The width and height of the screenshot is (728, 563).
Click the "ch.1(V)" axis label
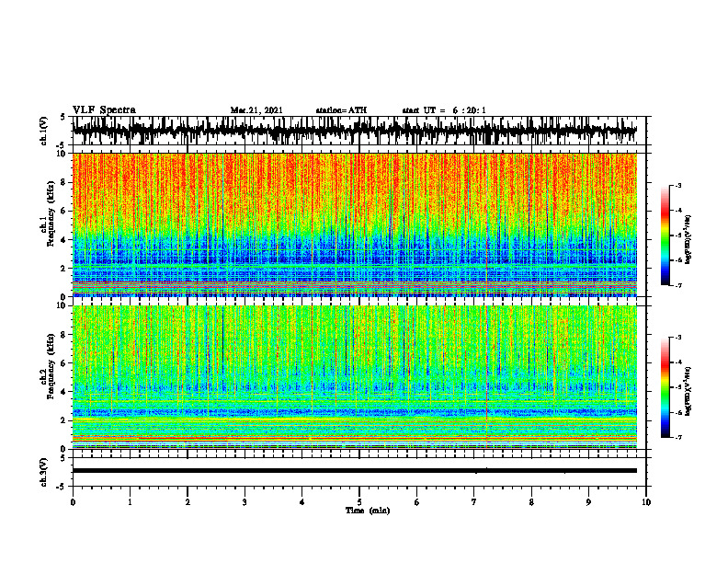pos(44,131)
